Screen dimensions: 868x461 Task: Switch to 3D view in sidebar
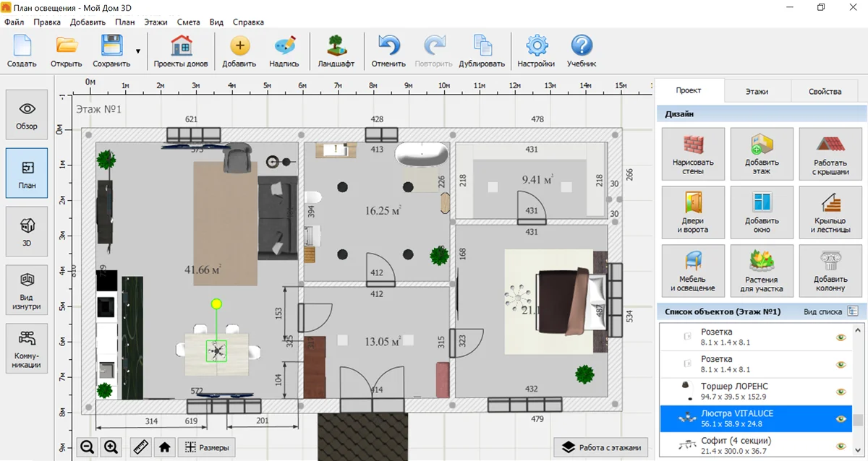pos(27,231)
